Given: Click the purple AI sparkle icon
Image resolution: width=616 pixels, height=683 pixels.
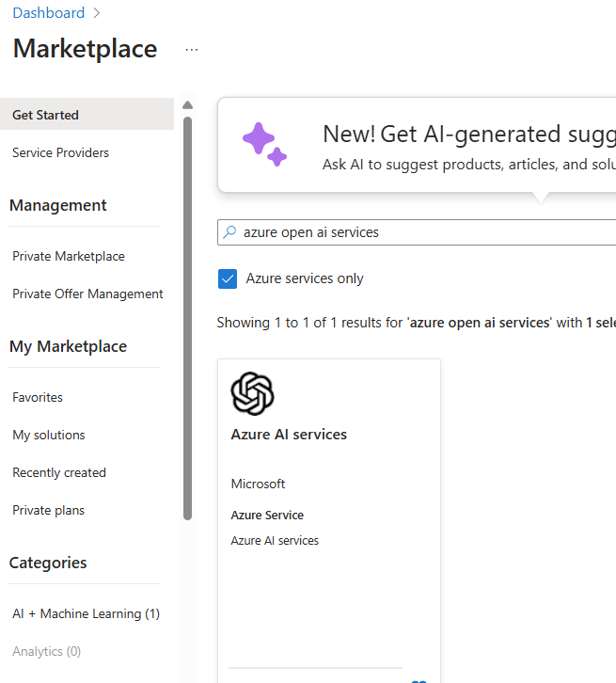Looking at the screenshot, I should click(264, 144).
